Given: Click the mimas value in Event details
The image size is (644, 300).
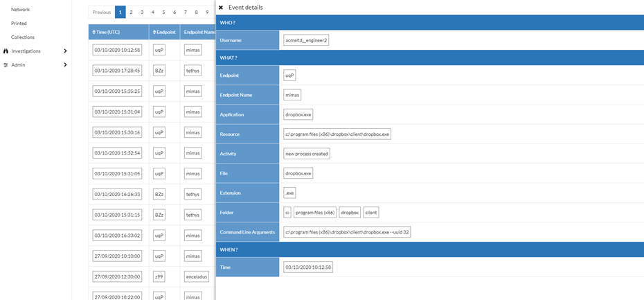Looking at the screenshot, I should 292,95.
